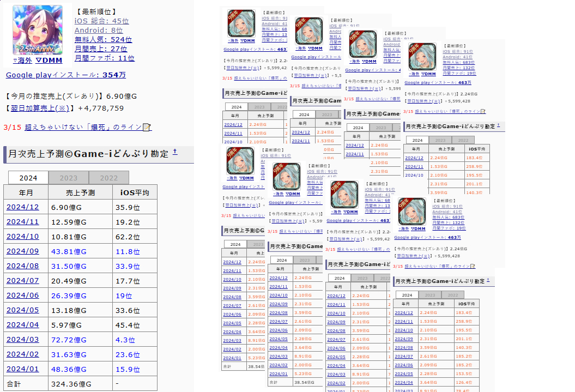Open the 2024/06 link in the 26.39億G row

[x=23, y=295]
